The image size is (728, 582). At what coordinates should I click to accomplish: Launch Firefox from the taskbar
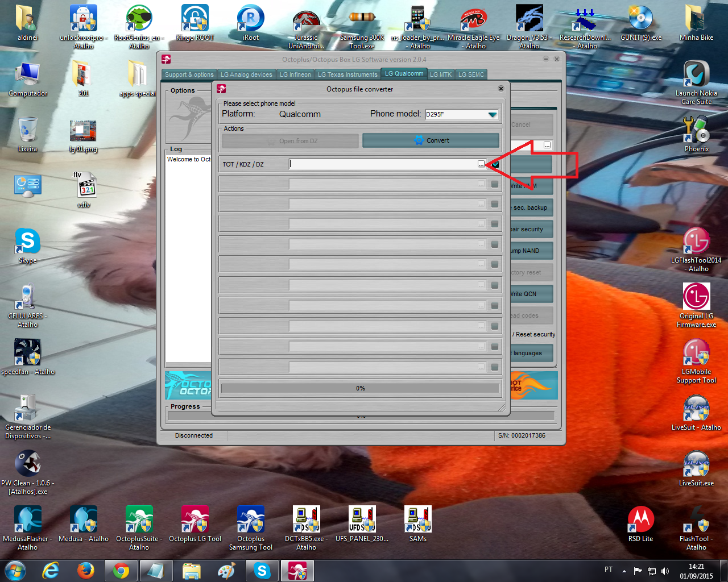86,571
